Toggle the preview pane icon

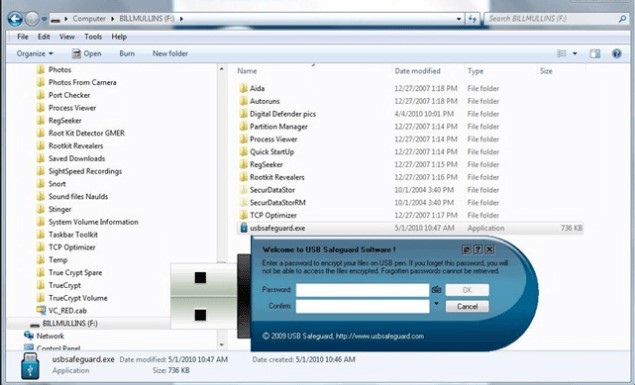(595, 53)
